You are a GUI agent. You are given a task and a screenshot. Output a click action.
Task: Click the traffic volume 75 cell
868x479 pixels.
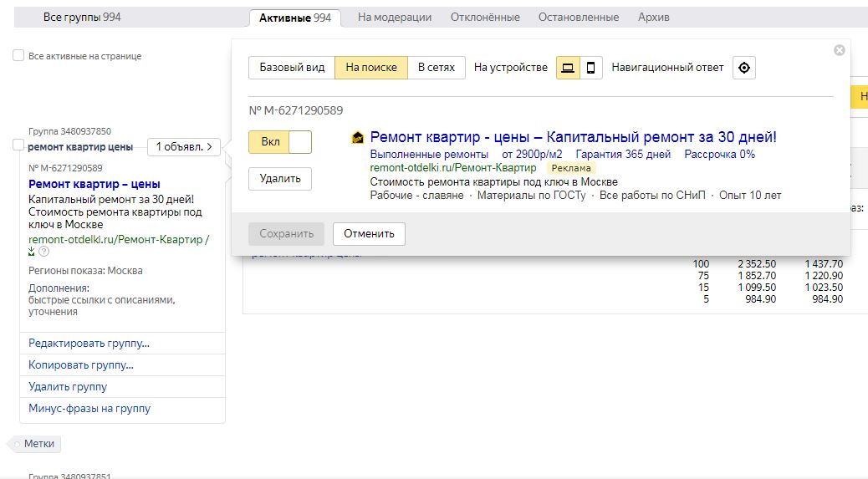(x=703, y=276)
